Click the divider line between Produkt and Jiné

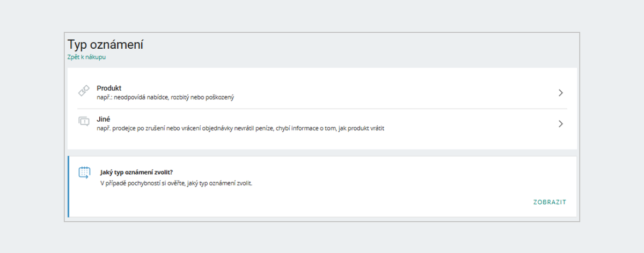tap(322, 109)
